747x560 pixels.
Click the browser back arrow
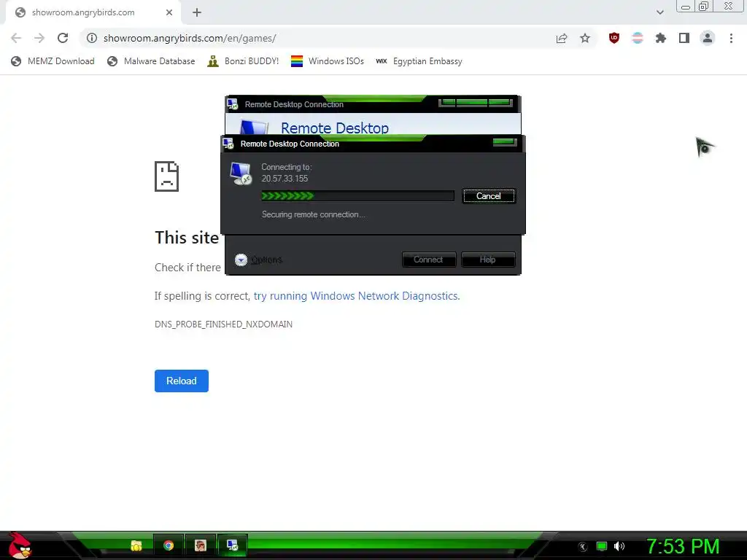point(16,38)
